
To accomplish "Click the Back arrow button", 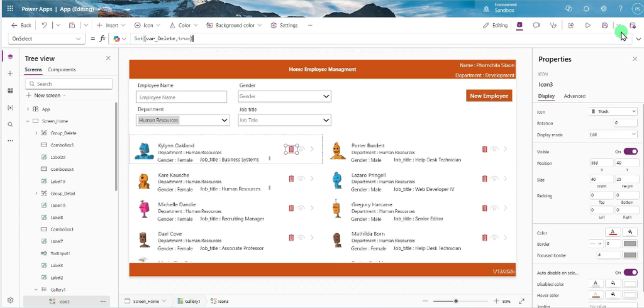I will tap(21, 26).
